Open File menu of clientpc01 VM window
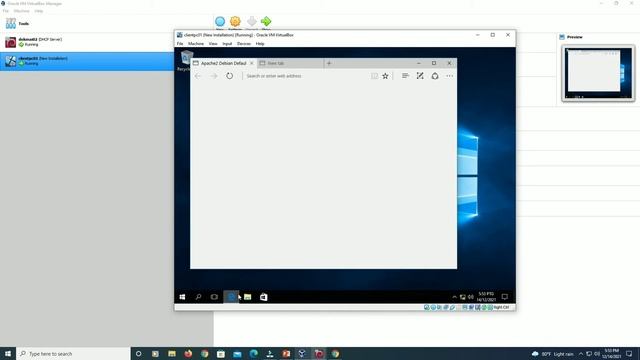The height and width of the screenshot is (360, 640). 180,44
